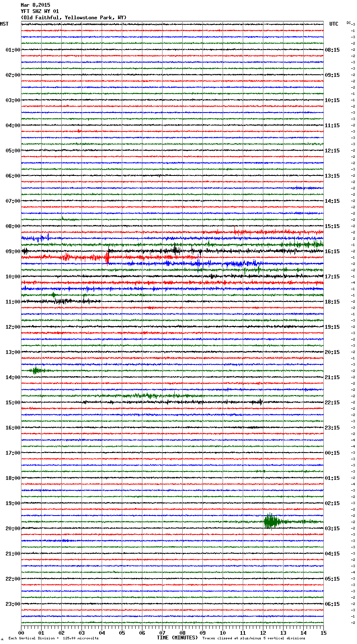Click the 00:15 UTC time label
The height and width of the screenshot is (644, 357).
click(332, 453)
